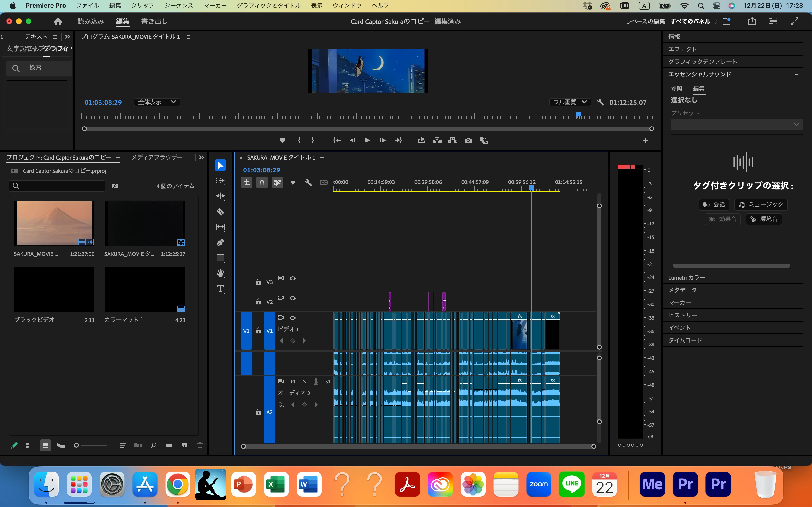Click the New Bin folder icon
Viewport: 812px width, 507px height.
(169, 445)
